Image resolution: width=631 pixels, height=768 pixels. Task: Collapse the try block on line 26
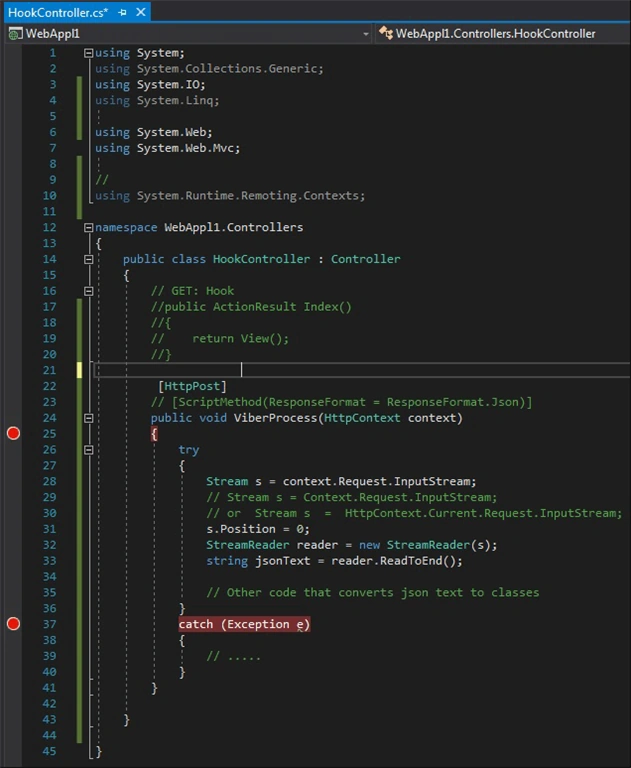89,450
